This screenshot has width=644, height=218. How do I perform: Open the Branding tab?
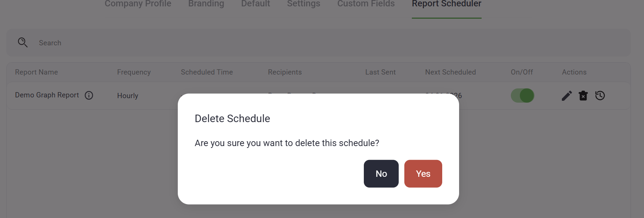pos(206,4)
